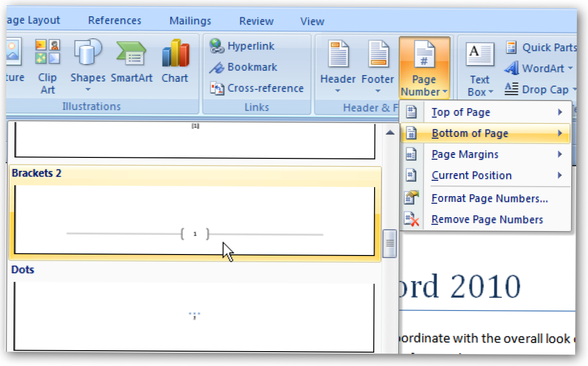Insert a Clip Art image
The image size is (588, 366).
(47, 67)
